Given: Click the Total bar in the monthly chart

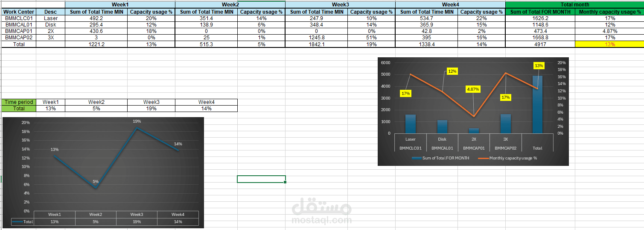Looking at the screenshot, I should (537, 104).
